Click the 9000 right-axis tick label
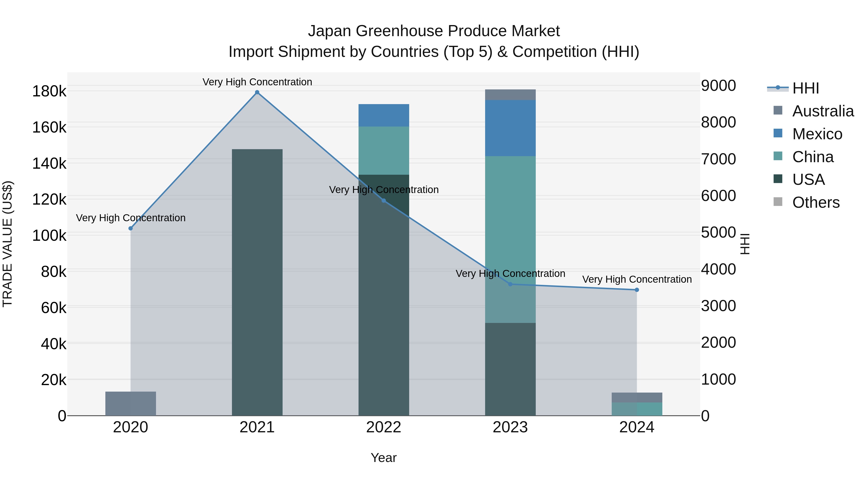 pyautogui.click(x=719, y=86)
